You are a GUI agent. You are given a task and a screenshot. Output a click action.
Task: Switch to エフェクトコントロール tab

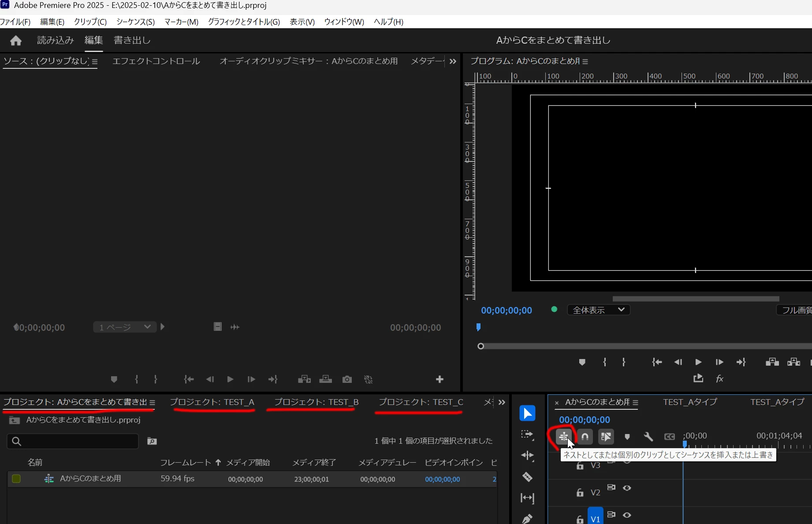[156, 61]
